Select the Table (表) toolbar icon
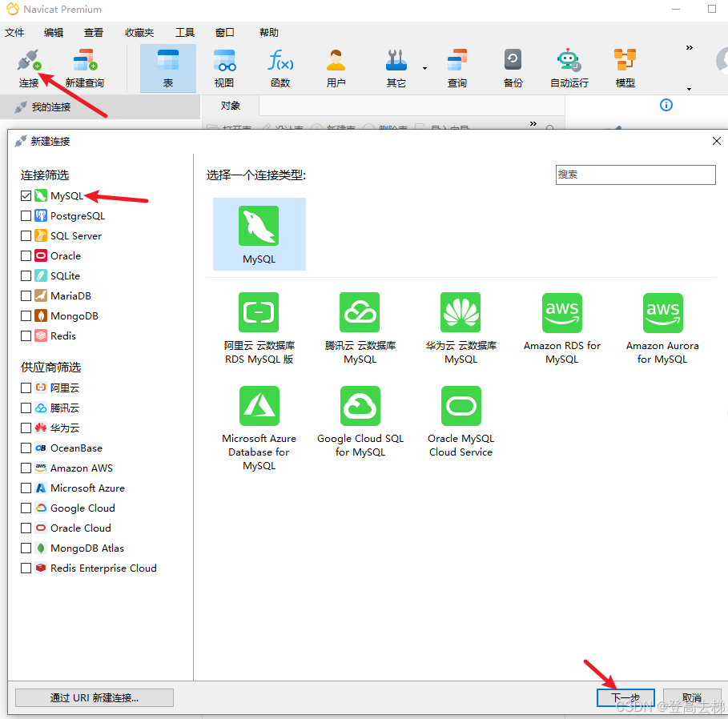 coord(168,68)
